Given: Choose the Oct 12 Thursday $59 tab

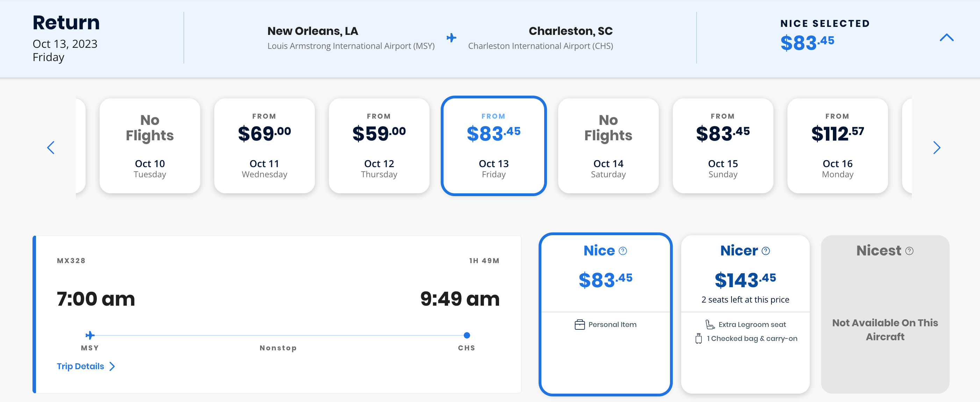Looking at the screenshot, I should tap(379, 146).
